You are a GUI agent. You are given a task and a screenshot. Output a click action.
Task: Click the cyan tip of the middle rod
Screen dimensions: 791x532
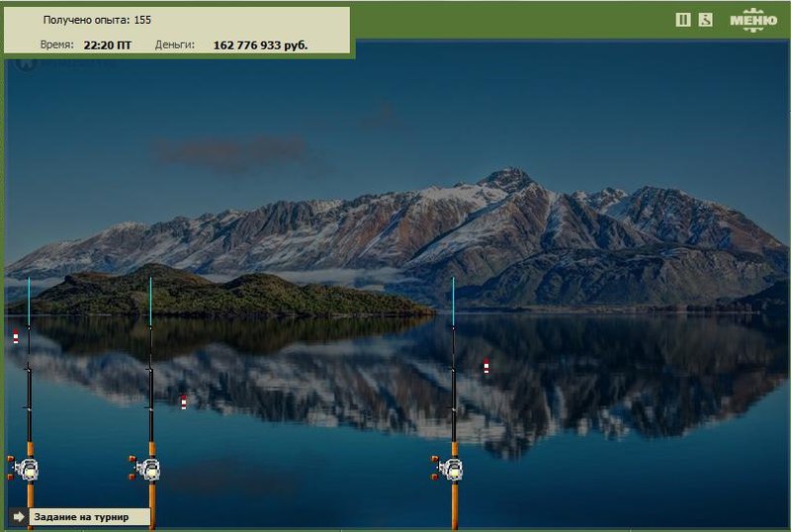[x=150, y=302]
